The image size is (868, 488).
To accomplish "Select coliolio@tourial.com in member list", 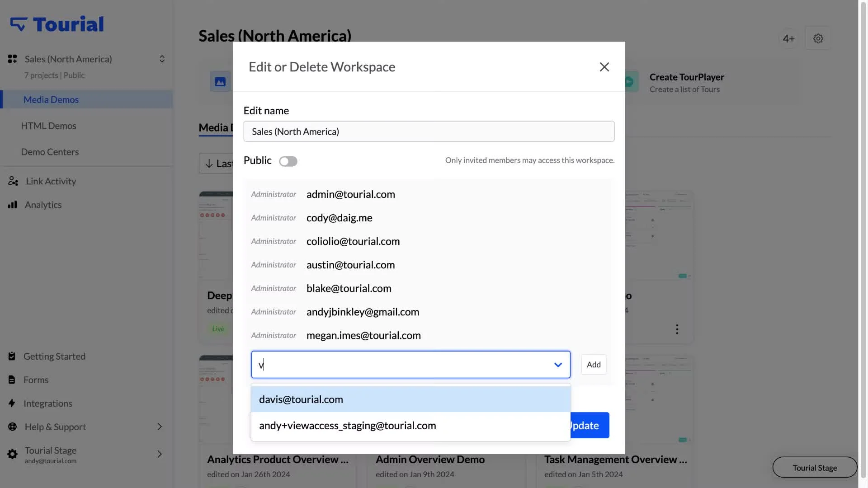I will click(353, 241).
